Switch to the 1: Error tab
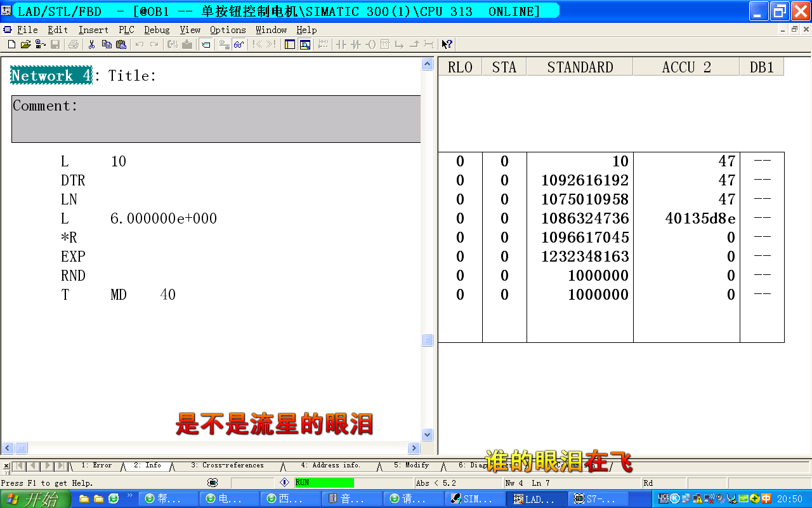812x508 pixels. [96, 465]
